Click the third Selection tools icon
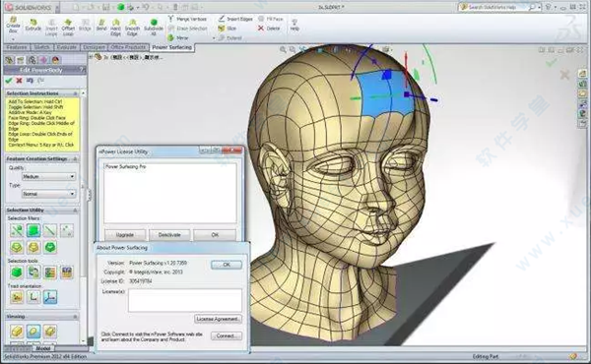Screen dimensions: 591x364 click(x=50, y=273)
